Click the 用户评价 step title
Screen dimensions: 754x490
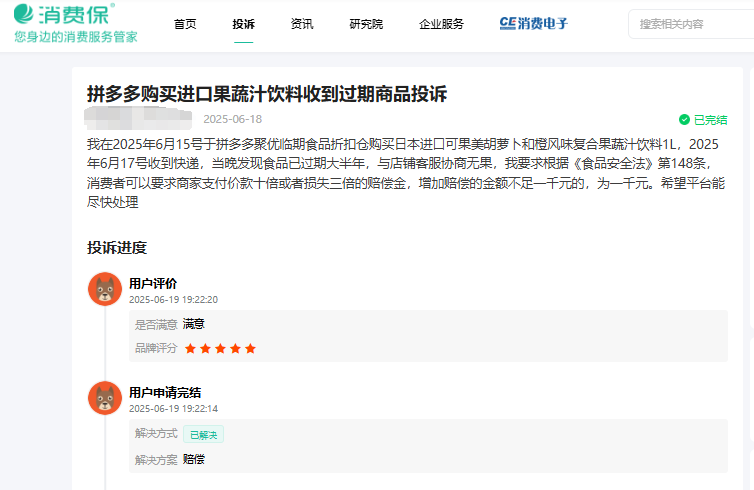point(153,284)
